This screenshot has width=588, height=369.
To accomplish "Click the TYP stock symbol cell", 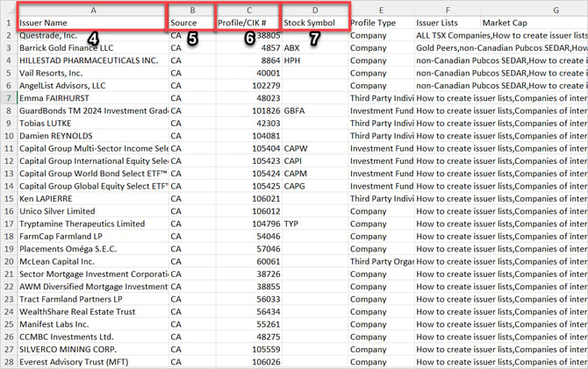I will [x=315, y=224].
